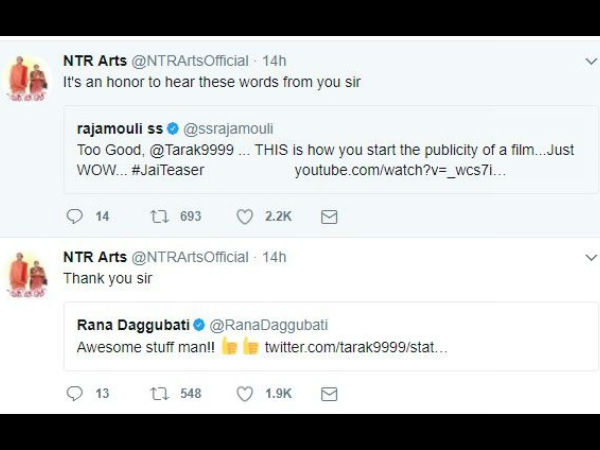The height and width of the screenshot is (450, 600).
Task: Retweet the first NTR Arts tweet
Action: [x=159, y=216]
